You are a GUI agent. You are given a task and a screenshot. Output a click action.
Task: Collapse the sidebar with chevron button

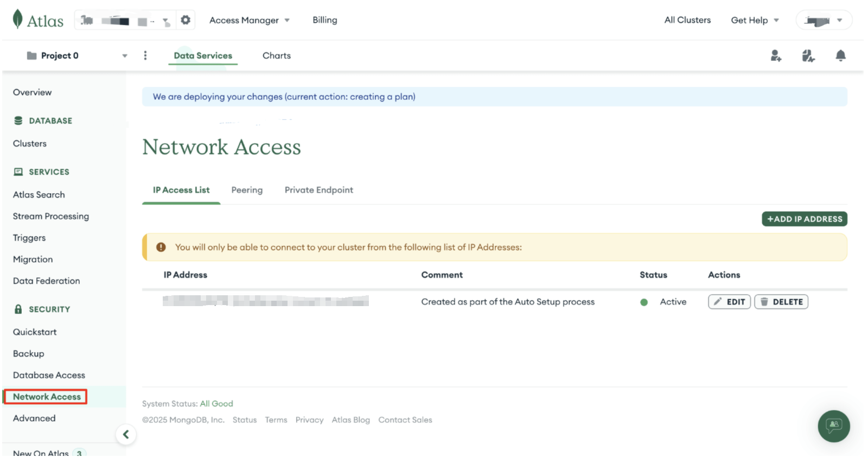126,434
